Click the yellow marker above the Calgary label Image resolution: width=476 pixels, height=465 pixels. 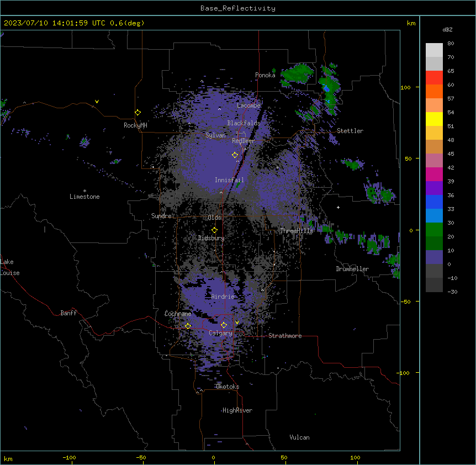[x=224, y=325]
